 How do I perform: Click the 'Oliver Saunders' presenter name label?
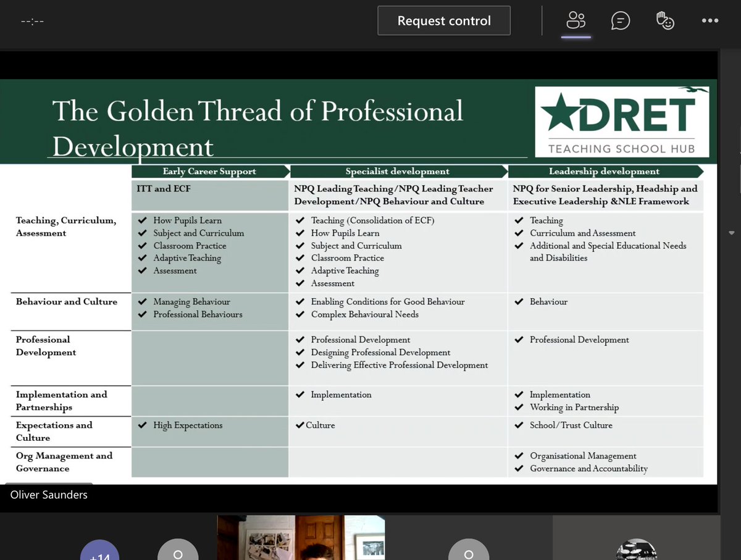point(49,495)
